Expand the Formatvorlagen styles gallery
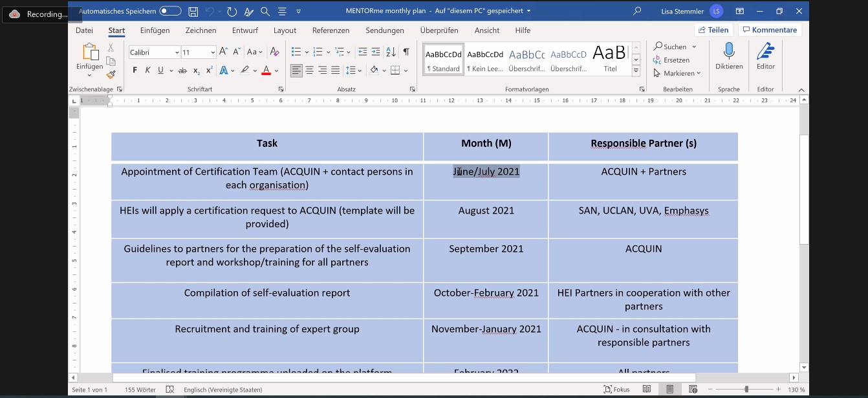Viewport: 868px width, 398px height. click(636, 71)
